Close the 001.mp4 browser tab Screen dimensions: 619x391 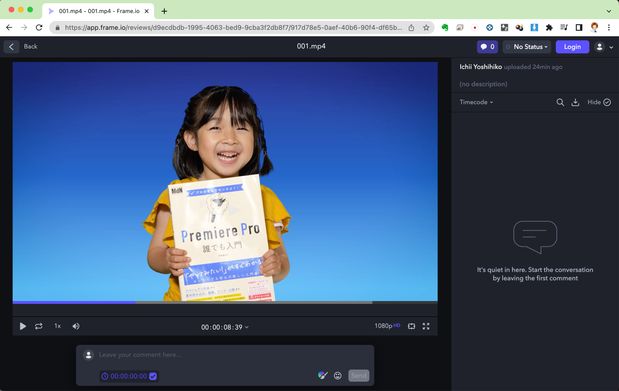coord(146,11)
